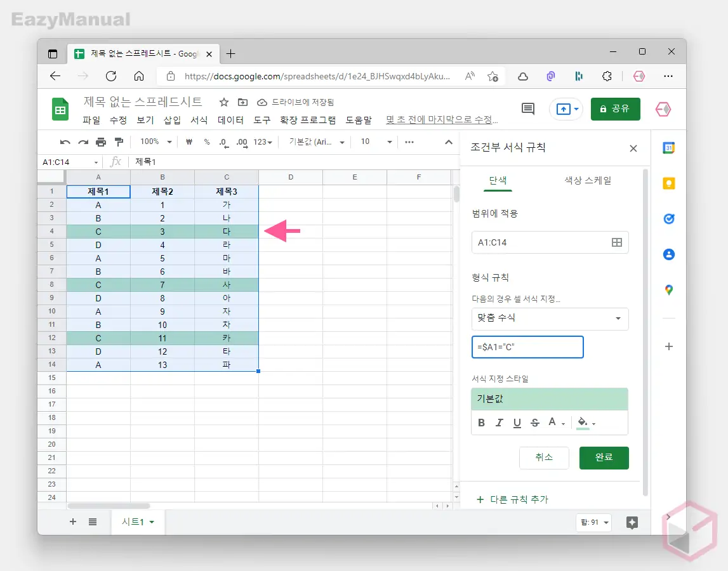This screenshot has height=571, width=728.
Task: Open the 삽입 menu
Action: 172,121
